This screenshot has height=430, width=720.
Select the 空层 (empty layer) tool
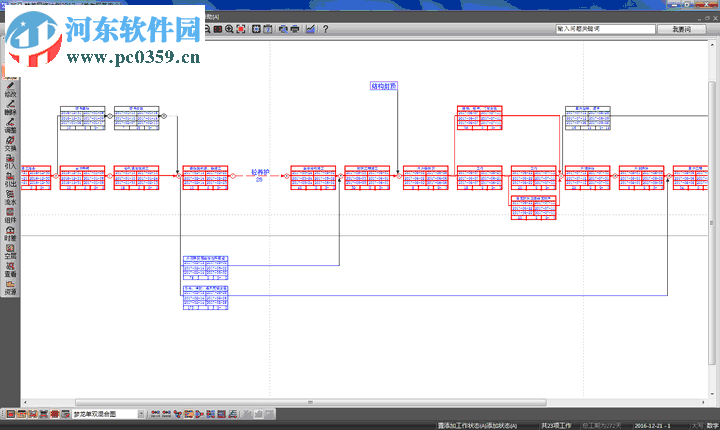coord(10,250)
